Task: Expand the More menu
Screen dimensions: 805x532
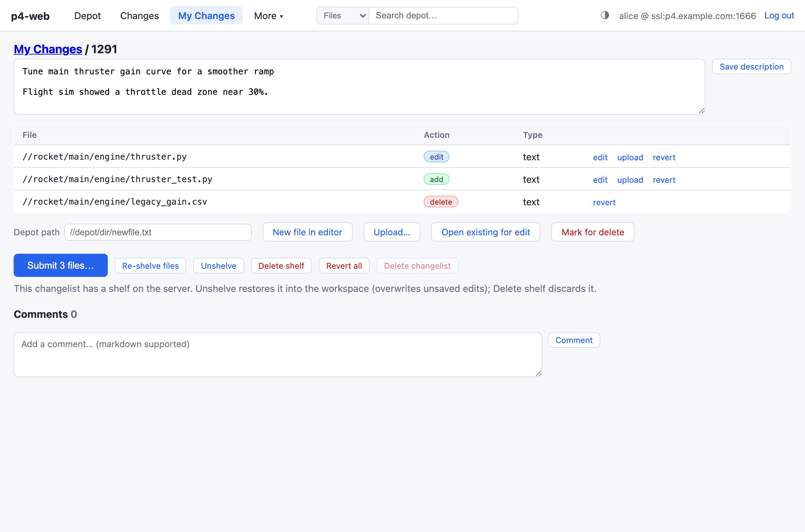Action: click(268, 16)
